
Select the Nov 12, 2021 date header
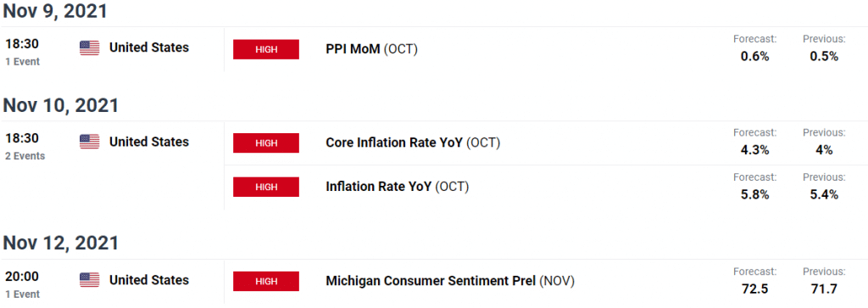click(60, 244)
